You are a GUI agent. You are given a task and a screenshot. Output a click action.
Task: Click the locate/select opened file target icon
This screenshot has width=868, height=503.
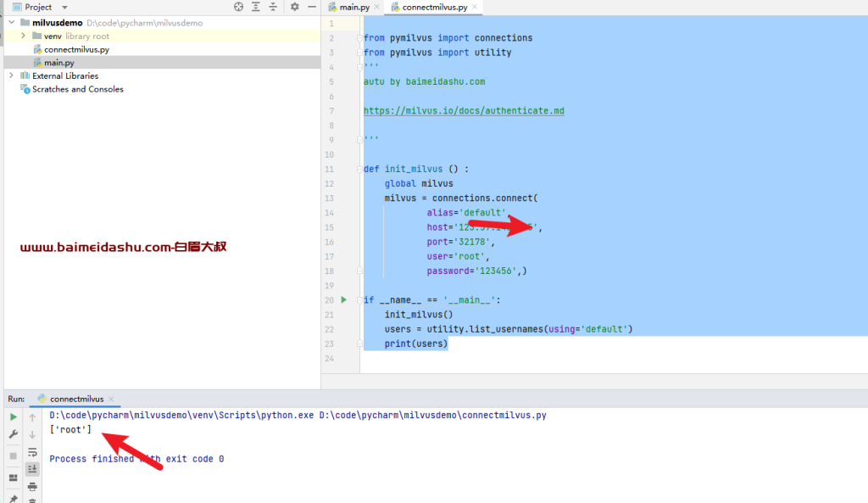tap(238, 7)
